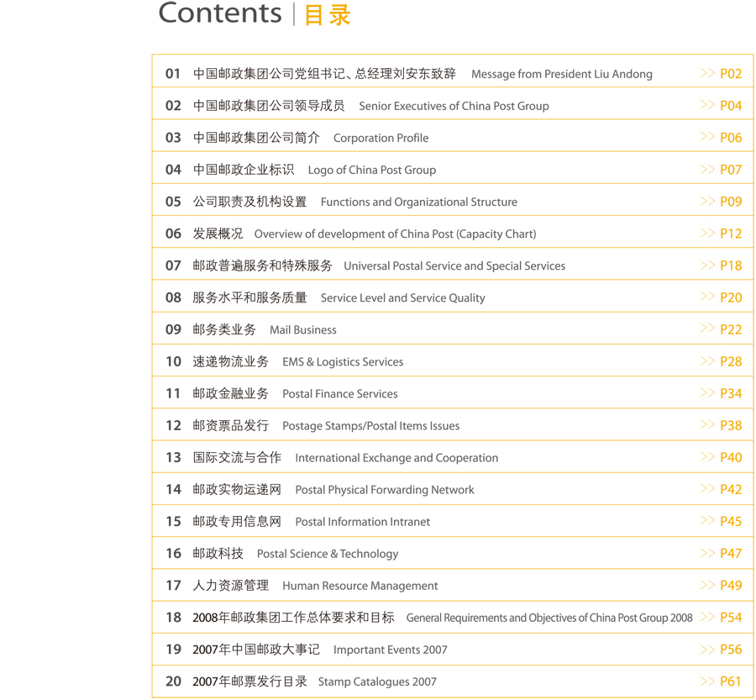Screen dimensions: 756x700
Task: Open 'Postal Finance Services' entry
Action: coord(340,394)
